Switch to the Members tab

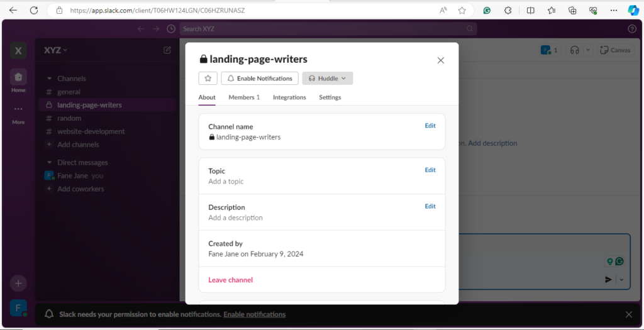[244, 97]
